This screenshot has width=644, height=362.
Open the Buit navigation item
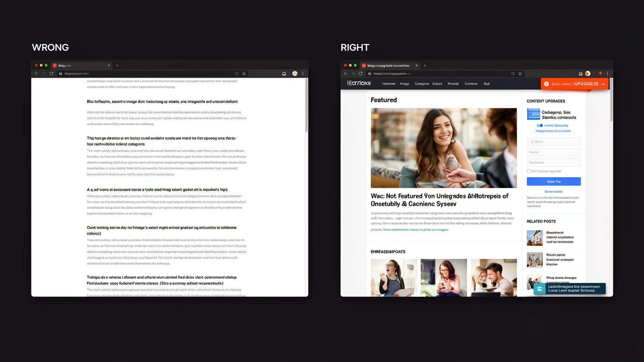pyautogui.click(x=487, y=84)
